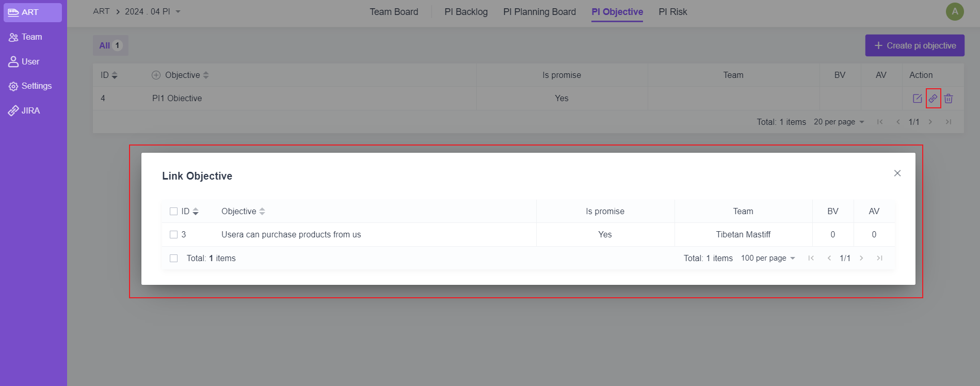The width and height of the screenshot is (980, 386).
Task: Click the ART breadcrumb link
Action: [101, 11]
